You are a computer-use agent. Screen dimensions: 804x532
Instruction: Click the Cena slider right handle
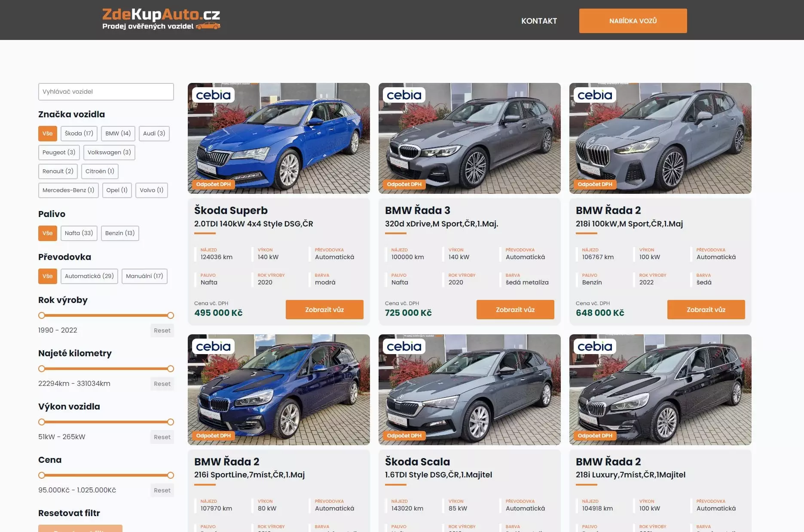[171, 475]
